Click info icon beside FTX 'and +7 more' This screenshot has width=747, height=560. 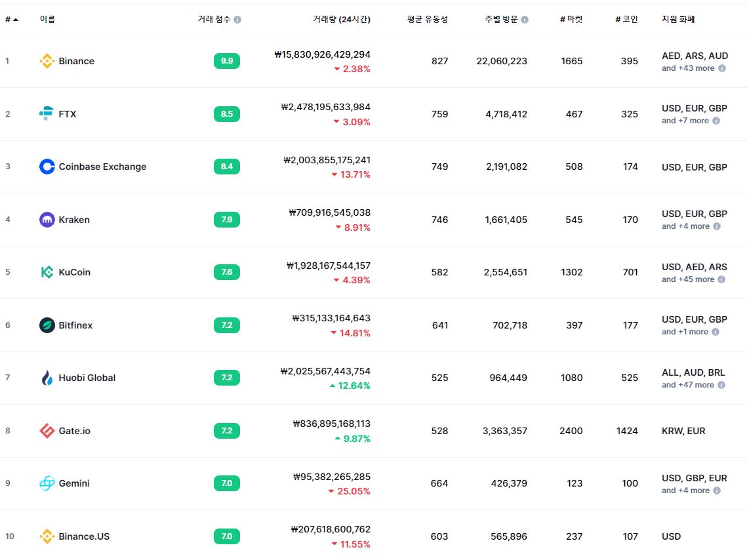pos(716,121)
